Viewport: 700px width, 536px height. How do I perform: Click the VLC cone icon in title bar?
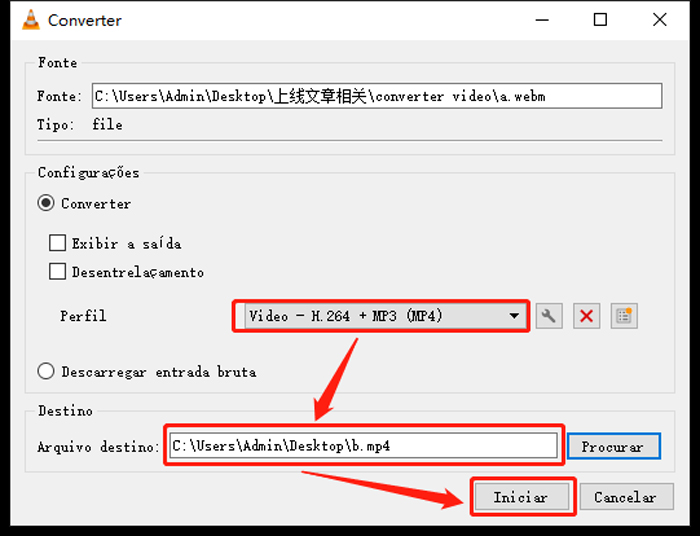point(31,20)
